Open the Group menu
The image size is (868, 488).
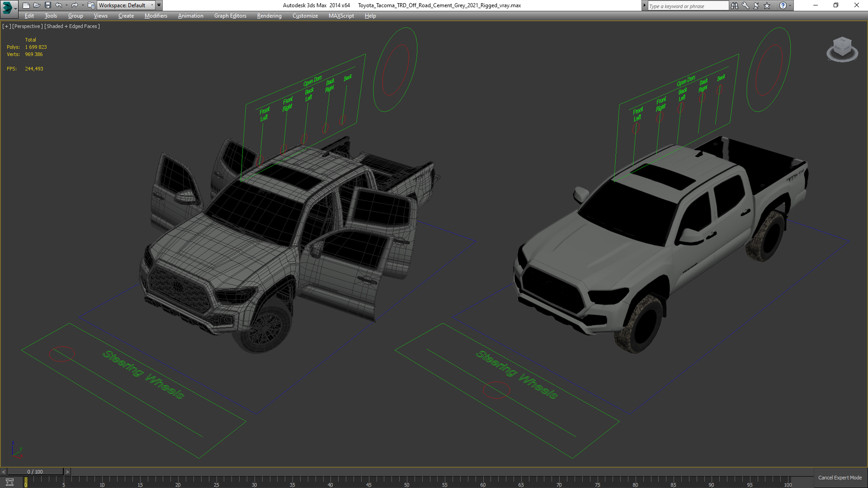point(75,16)
